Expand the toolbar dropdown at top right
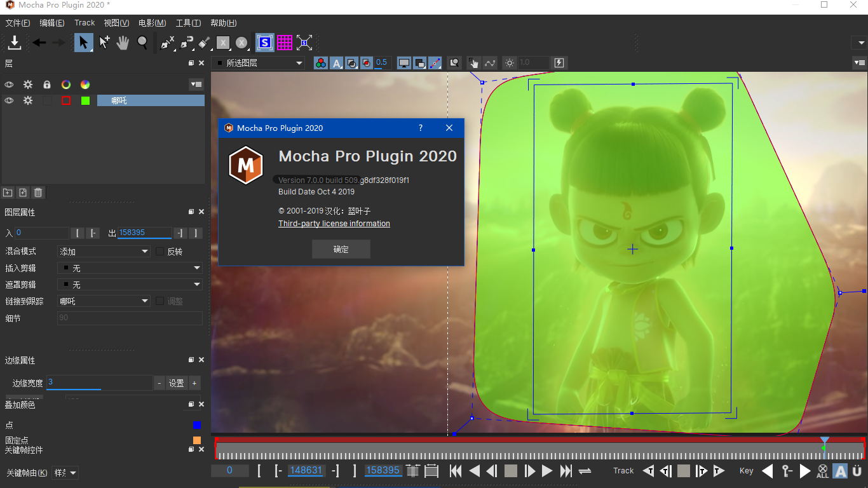Viewport: 868px width, 488px height. click(x=859, y=43)
